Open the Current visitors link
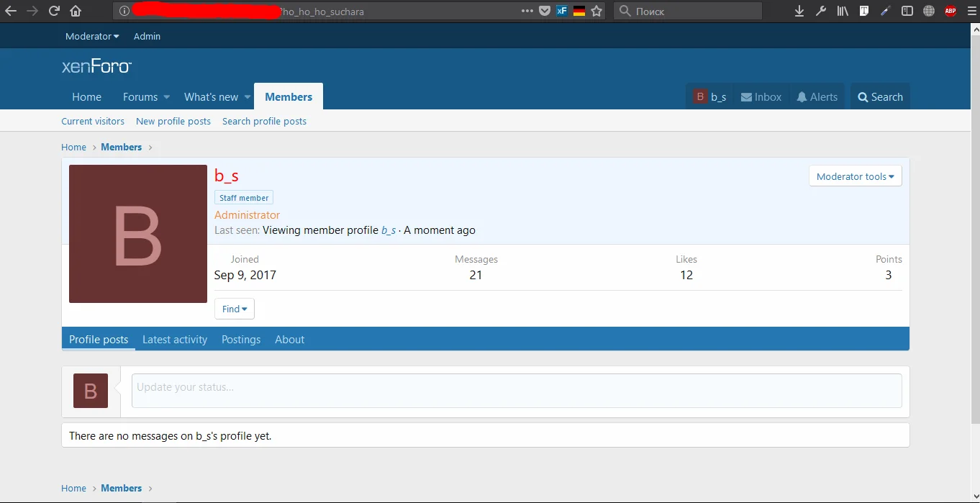 (93, 122)
